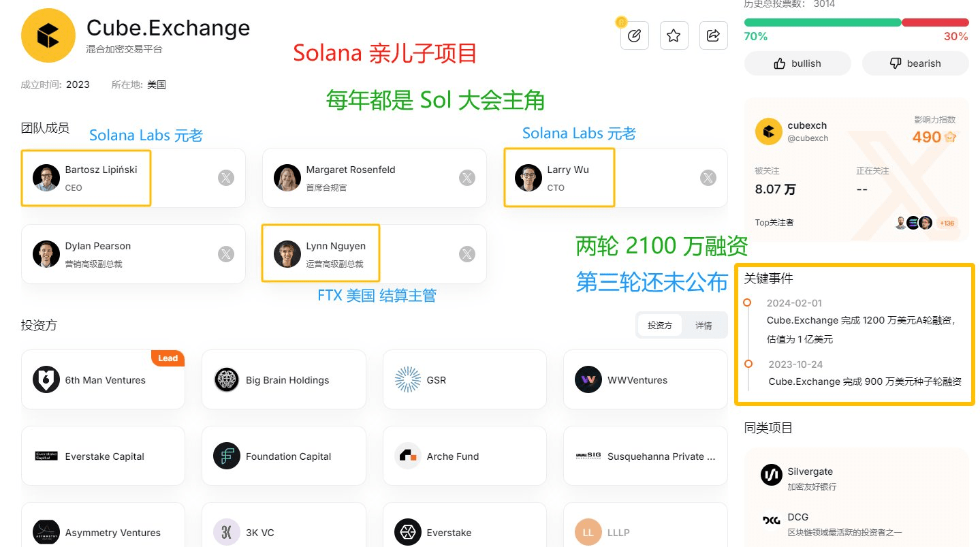The height and width of the screenshot is (547, 980).
Task: Open Bartosz Lipiński's X profile icon
Action: tap(226, 178)
